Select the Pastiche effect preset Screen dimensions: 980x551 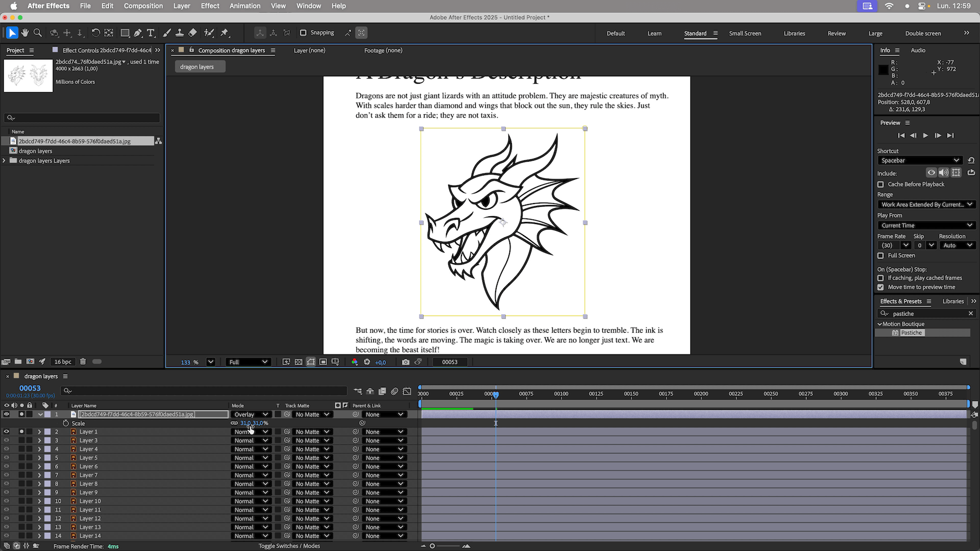[911, 333]
